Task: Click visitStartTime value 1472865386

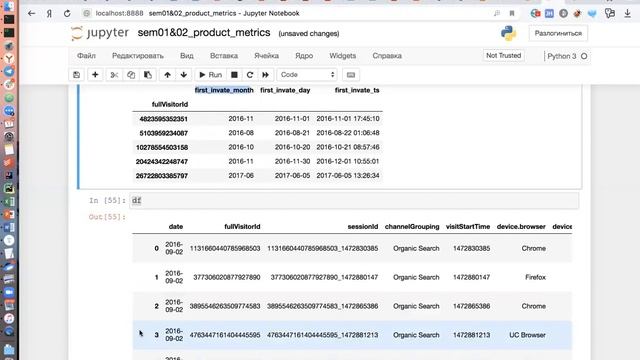Action: [x=471, y=306]
